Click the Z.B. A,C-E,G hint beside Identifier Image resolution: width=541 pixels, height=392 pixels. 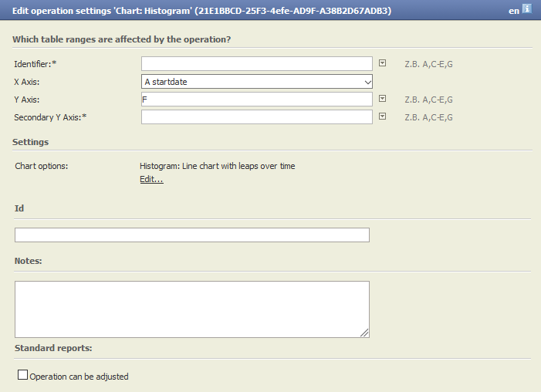coord(428,64)
